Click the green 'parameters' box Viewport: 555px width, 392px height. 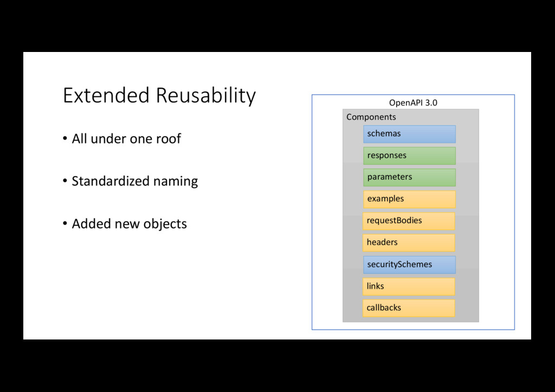(x=410, y=178)
